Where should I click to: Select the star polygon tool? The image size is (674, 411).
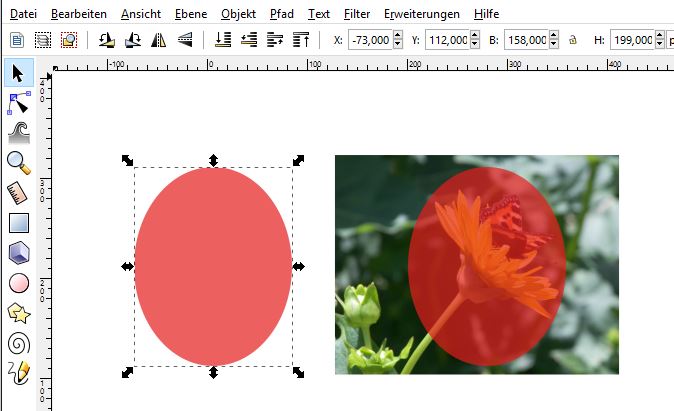19,313
